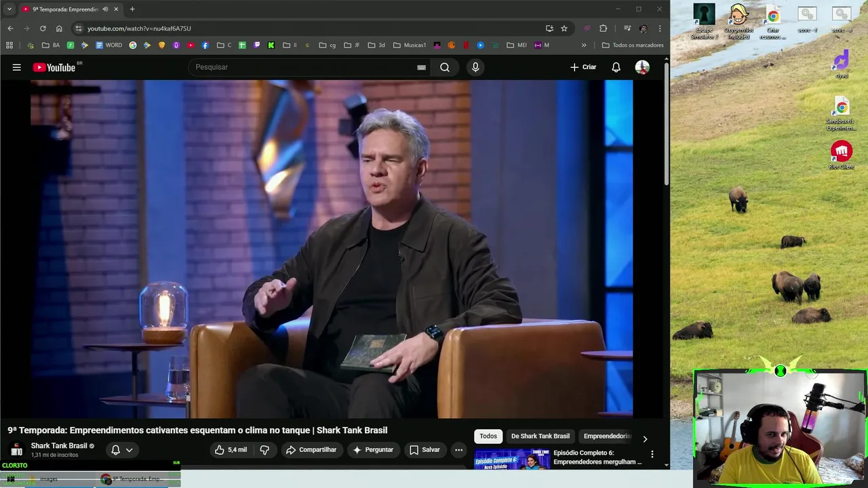
Task: Open Chrome media controls icon
Action: [x=627, y=28]
